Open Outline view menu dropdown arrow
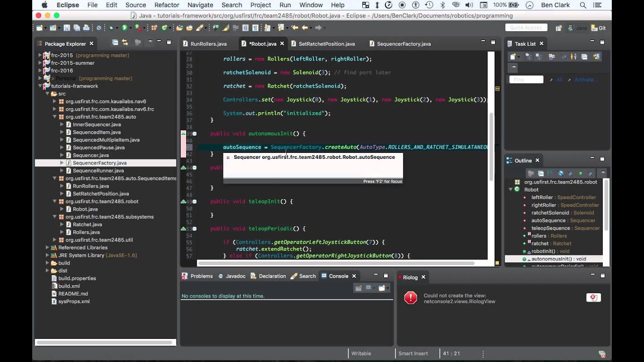This screenshot has height=362, width=644. point(603,172)
